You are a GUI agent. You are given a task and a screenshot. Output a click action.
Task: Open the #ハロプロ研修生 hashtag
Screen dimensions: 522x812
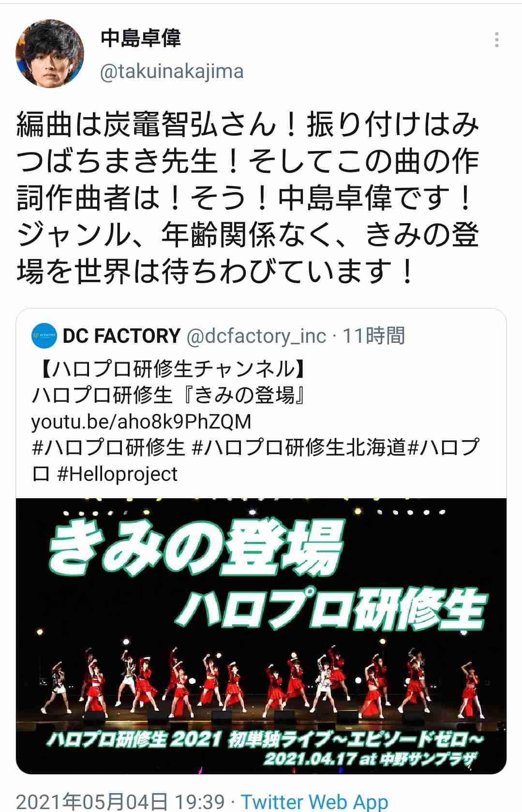(x=108, y=447)
